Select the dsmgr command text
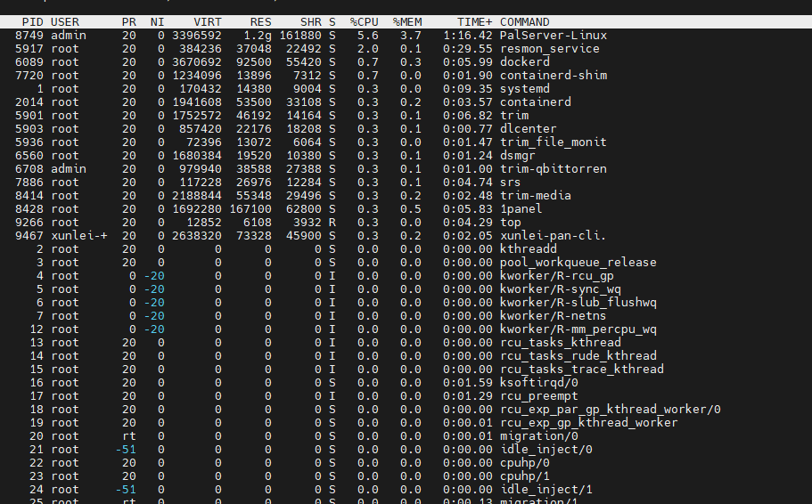Image resolution: width=812 pixels, height=504 pixels. (x=517, y=156)
